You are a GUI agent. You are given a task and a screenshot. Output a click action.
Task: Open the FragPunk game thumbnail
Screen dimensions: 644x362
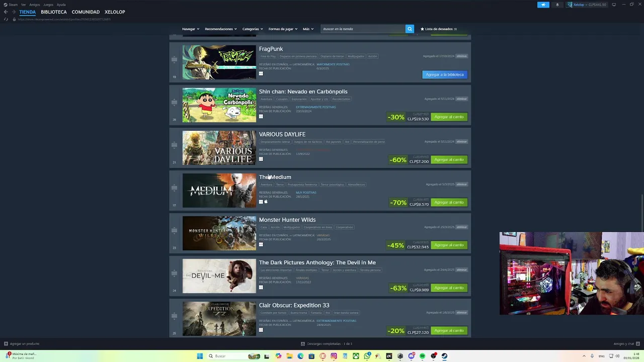(x=219, y=62)
